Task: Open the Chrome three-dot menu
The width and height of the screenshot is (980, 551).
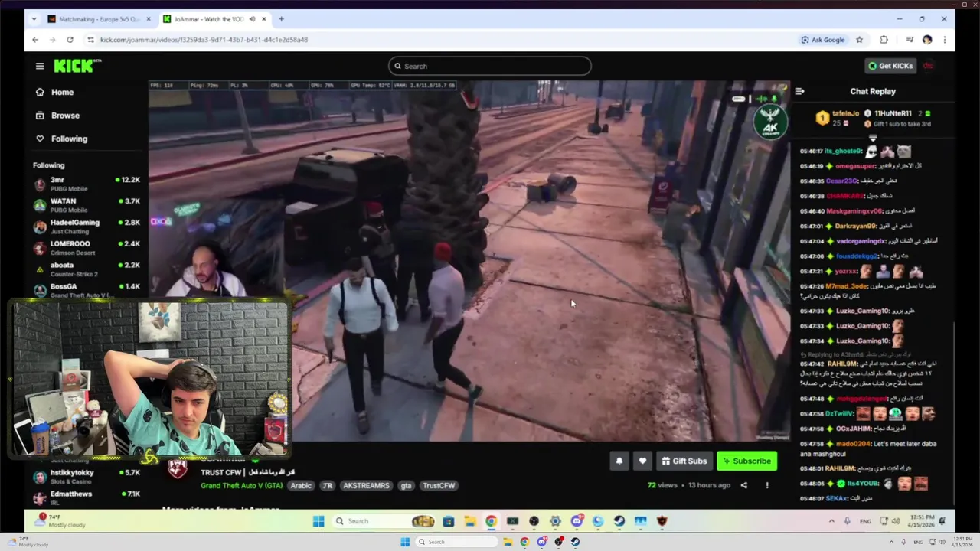Action: pos(945,39)
